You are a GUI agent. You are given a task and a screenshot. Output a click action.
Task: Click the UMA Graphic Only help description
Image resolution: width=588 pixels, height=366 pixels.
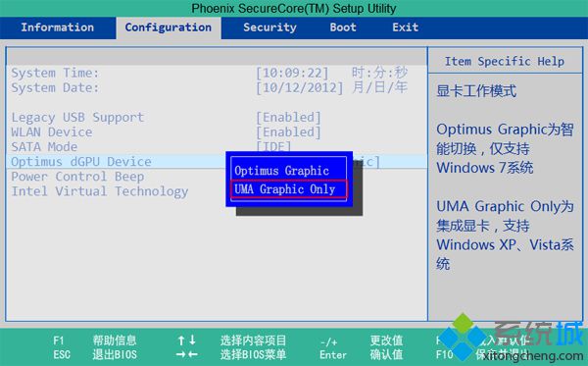(505, 235)
